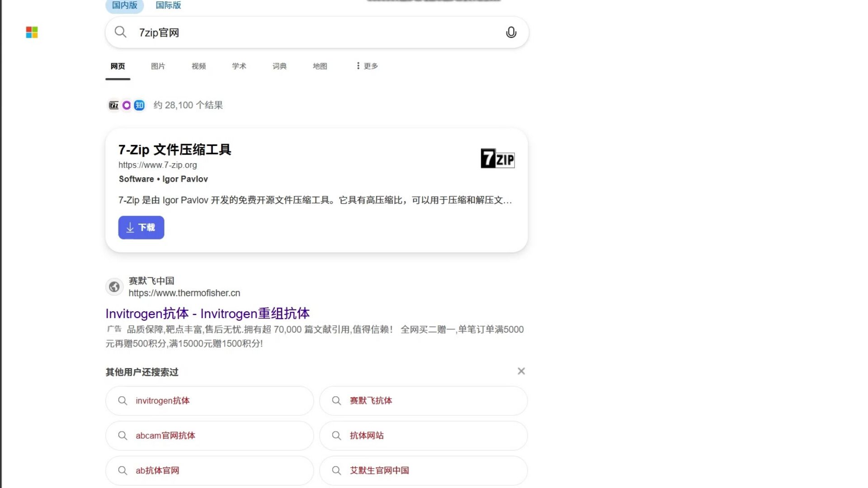Switch to the 国内版 tab
Image resolution: width=868 pixels, height=488 pixels.
(124, 5)
